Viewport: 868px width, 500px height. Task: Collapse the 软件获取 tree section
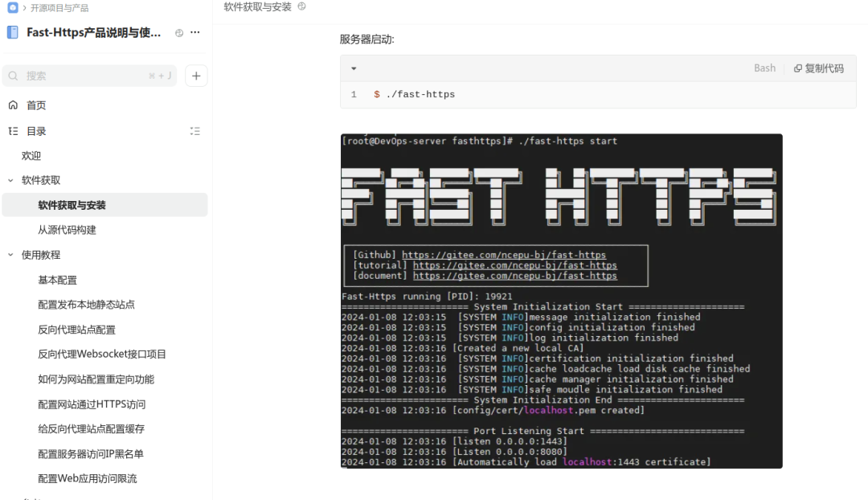click(x=11, y=180)
